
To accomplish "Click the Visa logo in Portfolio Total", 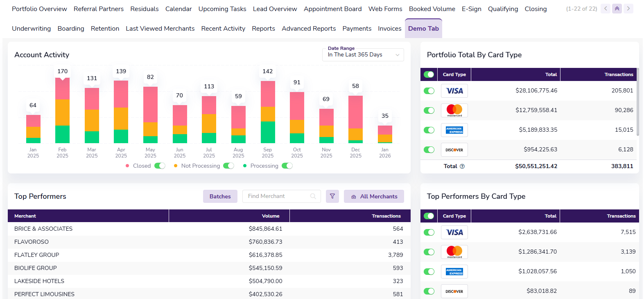I will 454,91.
